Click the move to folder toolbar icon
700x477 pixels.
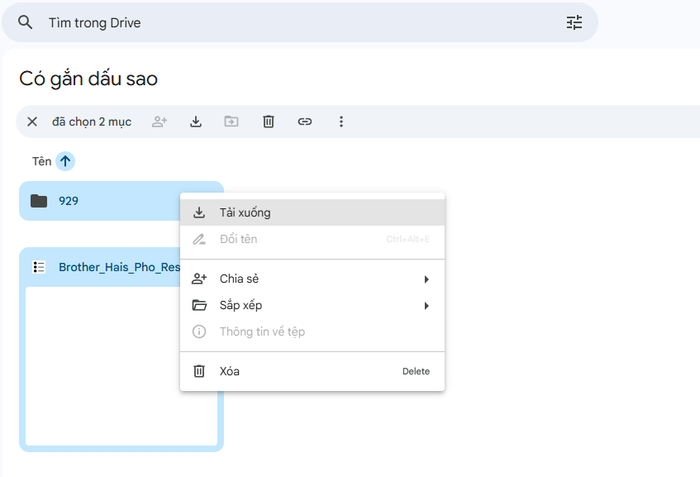click(x=231, y=122)
